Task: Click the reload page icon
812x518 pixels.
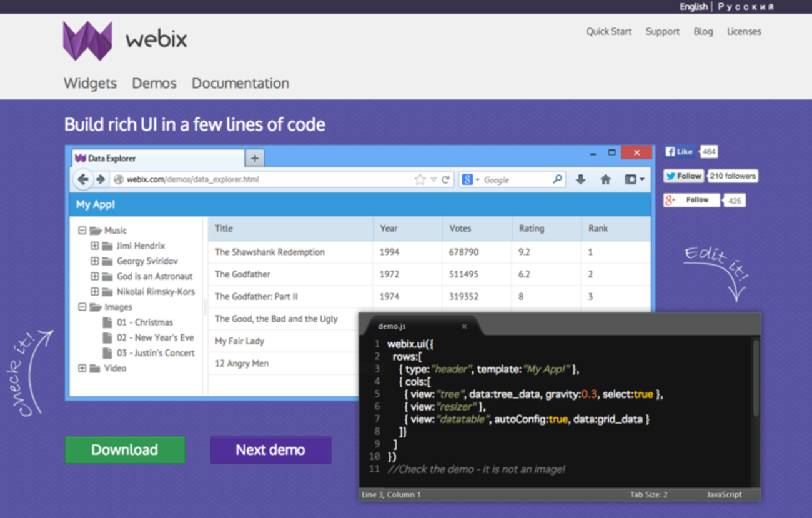Action: pyautogui.click(x=445, y=180)
